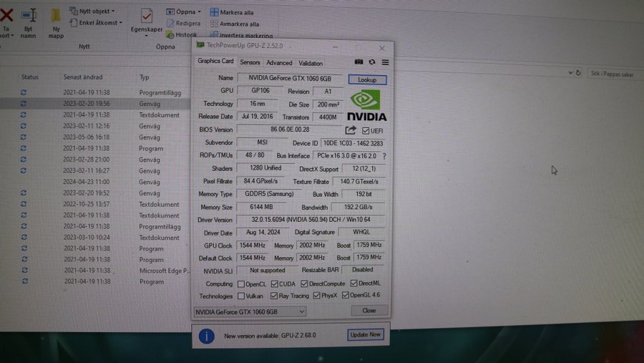Click Byt namn rename icon in Explorer

click(x=29, y=16)
